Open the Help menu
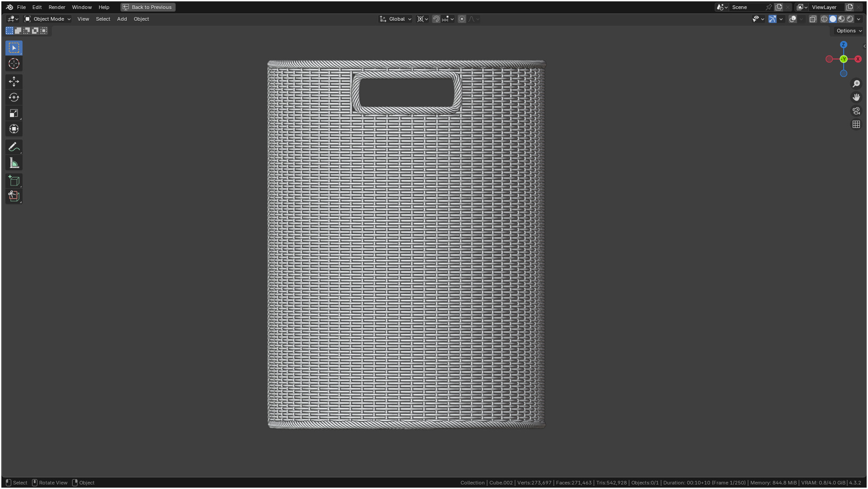 pyautogui.click(x=104, y=7)
